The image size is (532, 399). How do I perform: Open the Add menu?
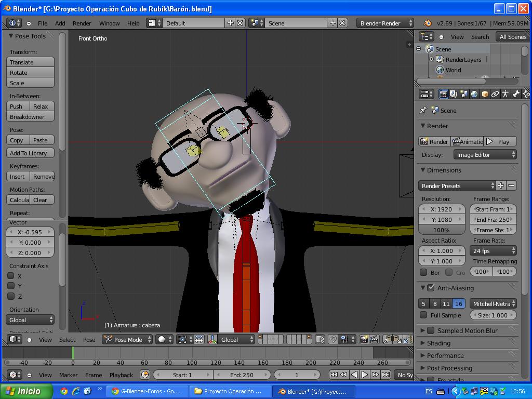coord(60,23)
